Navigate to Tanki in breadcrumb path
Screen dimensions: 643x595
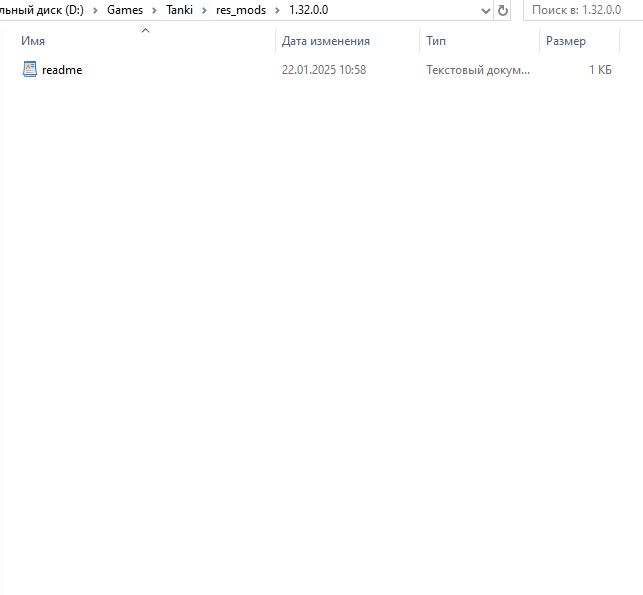point(179,10)
